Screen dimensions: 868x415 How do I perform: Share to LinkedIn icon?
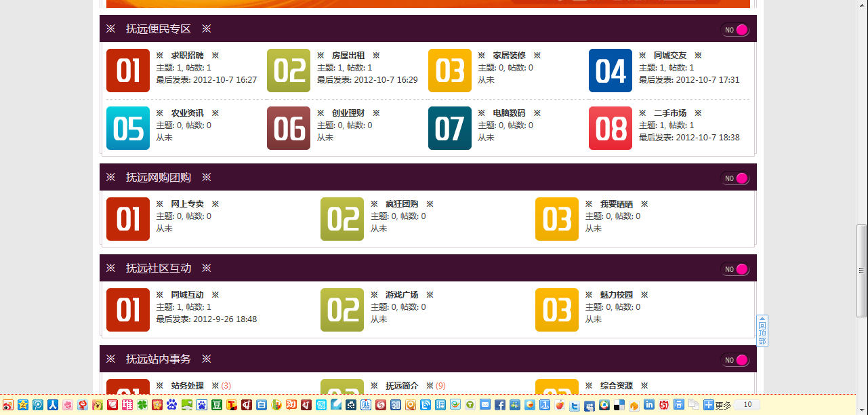(x=649, y=404)
